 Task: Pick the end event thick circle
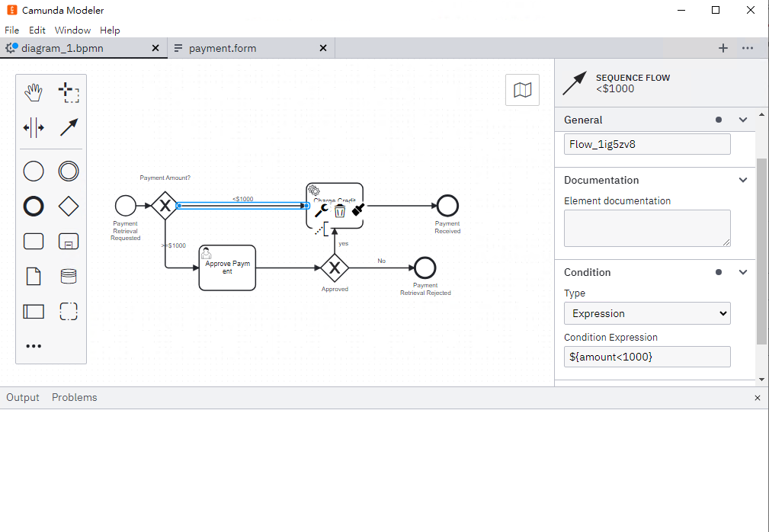[x=34, y=206]
